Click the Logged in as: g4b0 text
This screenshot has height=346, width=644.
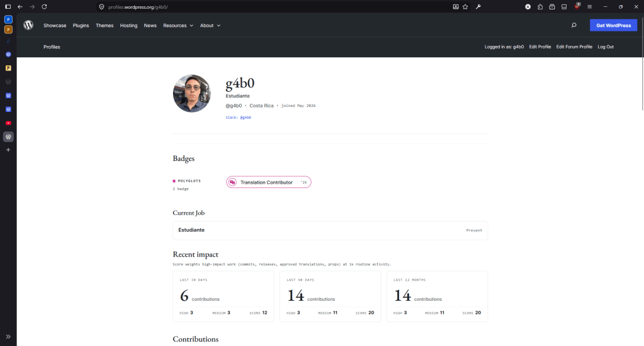(504, 47)
